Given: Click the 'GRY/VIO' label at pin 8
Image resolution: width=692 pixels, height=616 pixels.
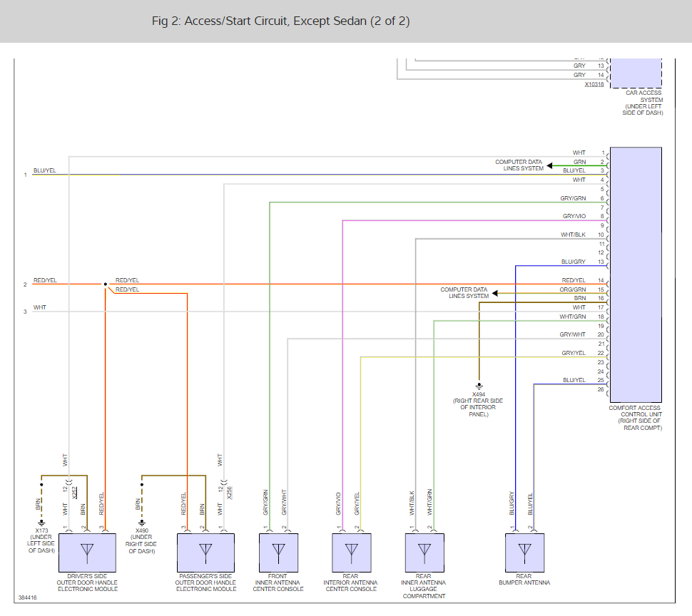Looking at the screenshot, I should click(x=574, y=216).
